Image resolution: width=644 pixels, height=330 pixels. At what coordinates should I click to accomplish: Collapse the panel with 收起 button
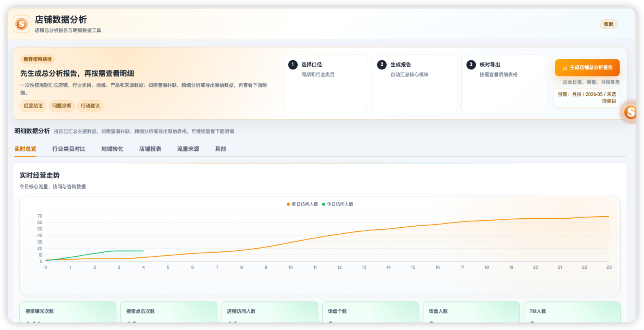click(608, 24)
